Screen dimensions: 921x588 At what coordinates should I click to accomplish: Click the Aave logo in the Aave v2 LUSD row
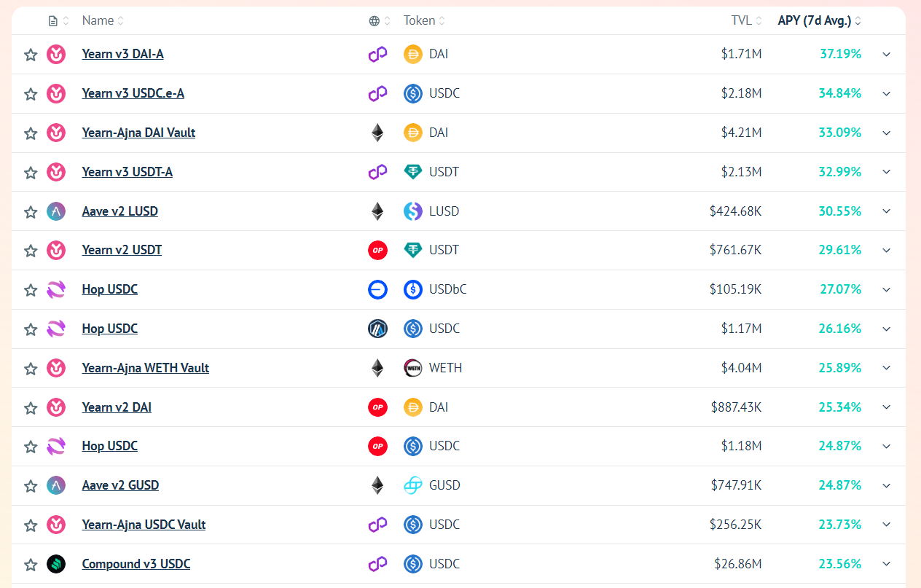tap(56, 211)
